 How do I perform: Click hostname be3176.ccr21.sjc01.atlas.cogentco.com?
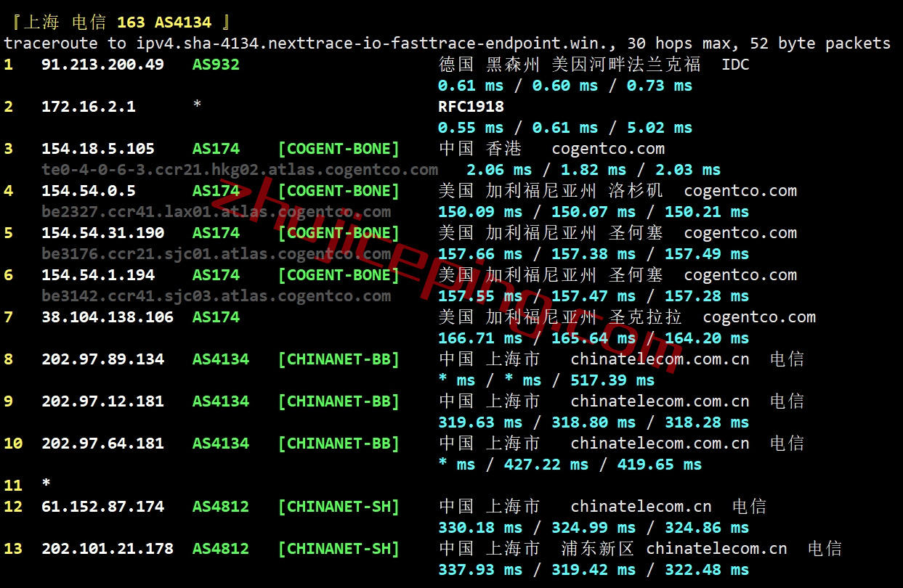216,254
